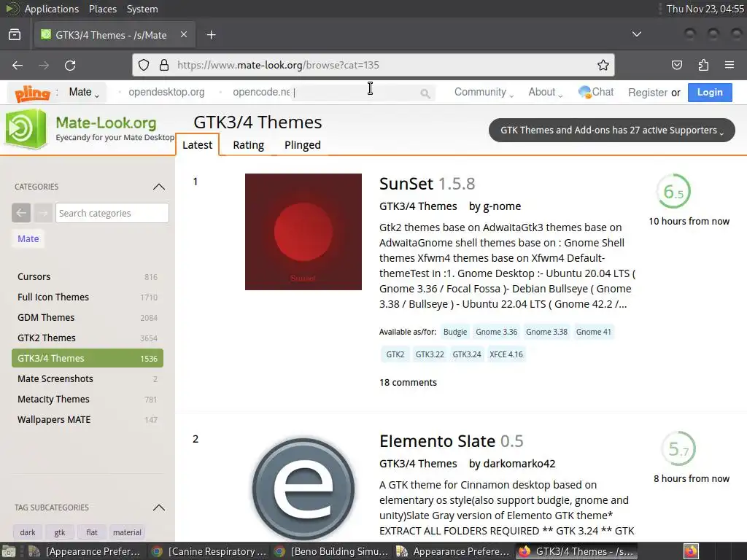747x560 pixels.
Task: Click the Pocket save icon
Action: 676,65
